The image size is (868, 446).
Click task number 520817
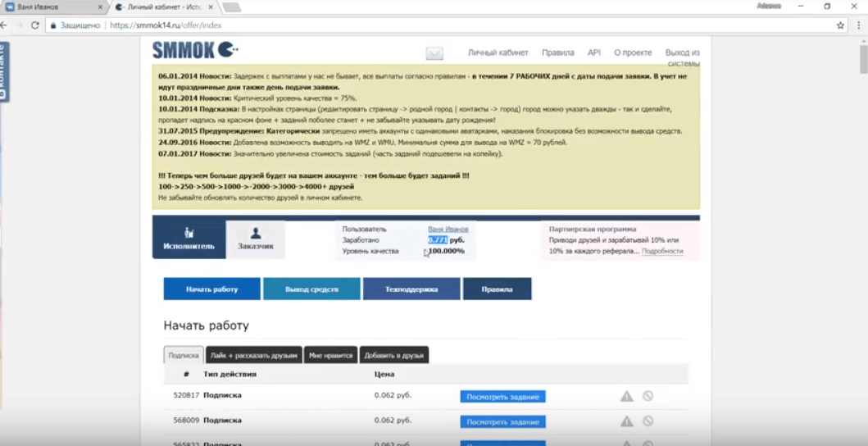pos(186,396)
